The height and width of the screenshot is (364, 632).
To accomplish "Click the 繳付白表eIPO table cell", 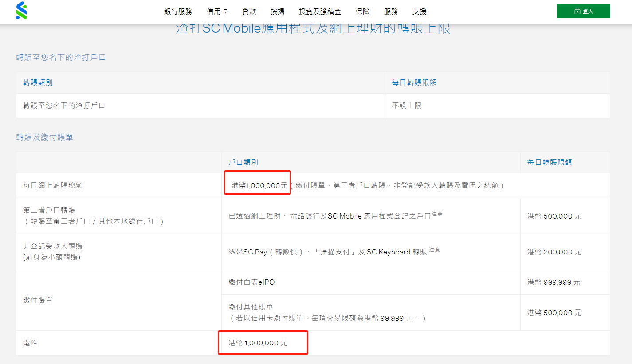I will (x=251, y=282).
